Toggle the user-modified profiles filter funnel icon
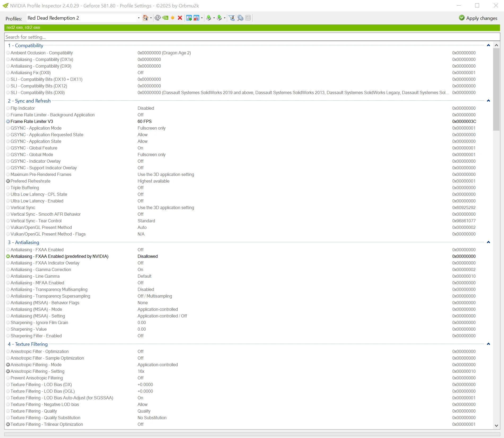 232,18
